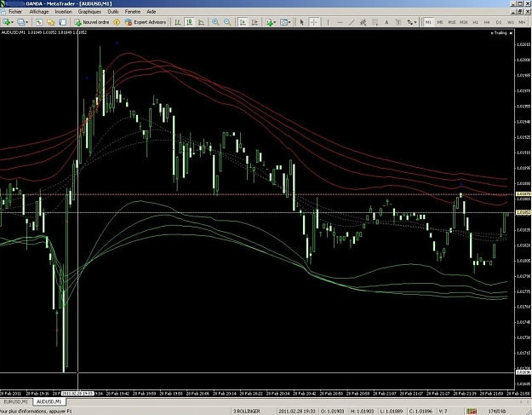The height and width of the screenshot is (415, 532).
Task: Switch to the M15 timeframe
Action: 452,22
